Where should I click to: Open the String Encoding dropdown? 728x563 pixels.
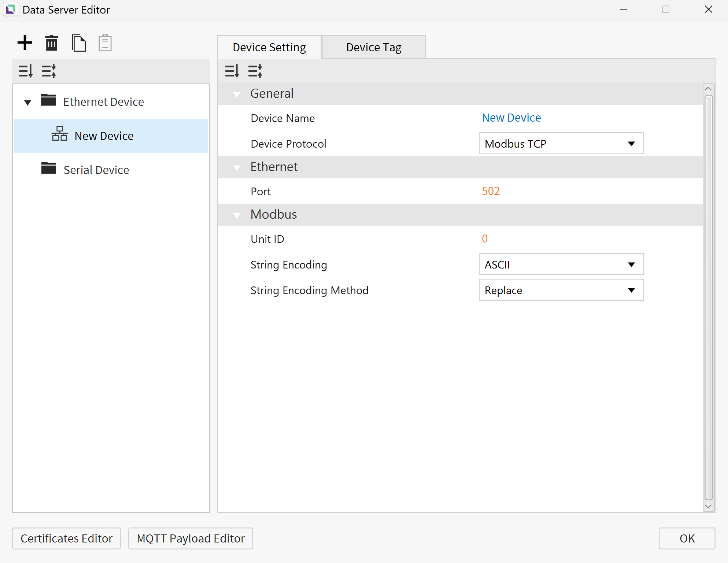click(561, 264)
